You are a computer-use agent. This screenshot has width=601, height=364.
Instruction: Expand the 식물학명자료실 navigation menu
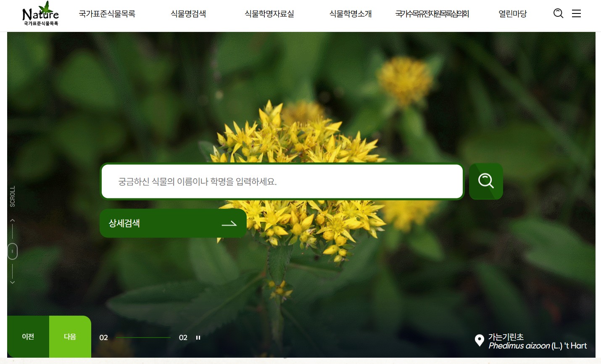(269, 13)
